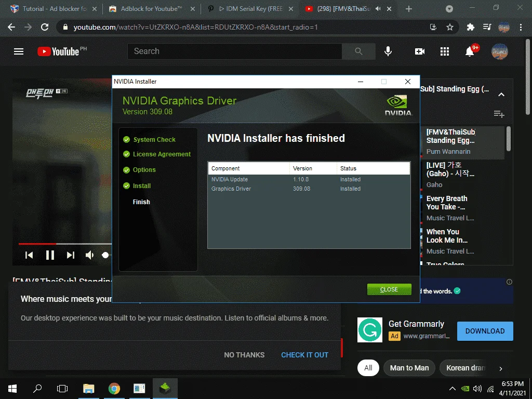Mute the video with speaker icon
The height and width of the screenshot is (399, 532).
89,255
